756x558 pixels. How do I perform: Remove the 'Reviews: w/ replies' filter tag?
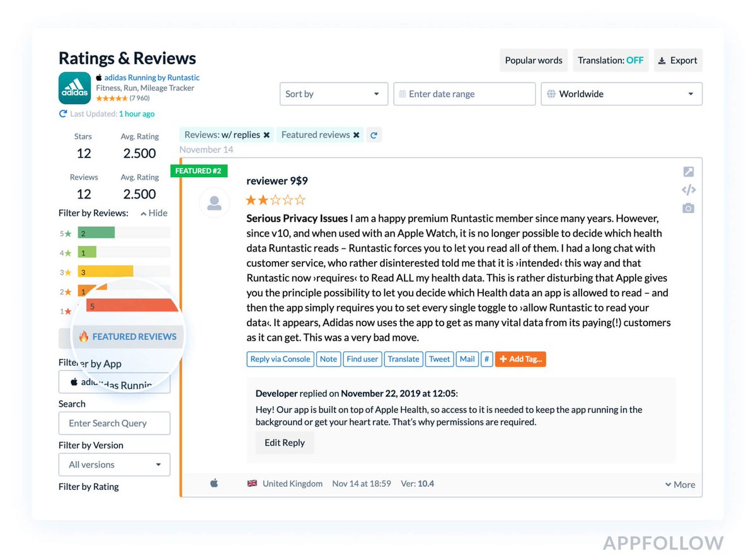[266, 135]
